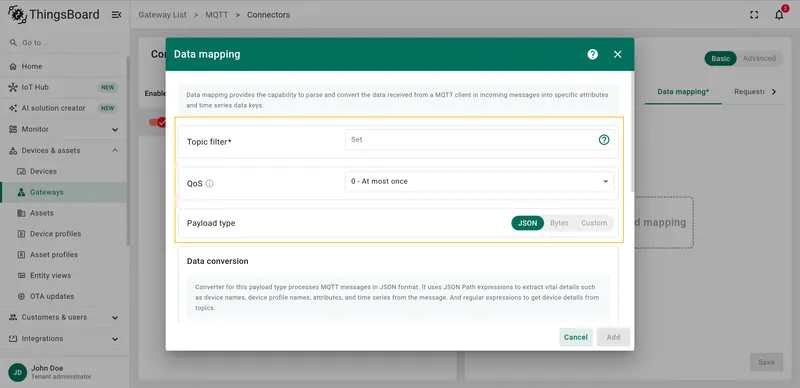The width and height of the screenshot is (800, 388).
Task: Click the Devices icon
Action: click(21, 172)
